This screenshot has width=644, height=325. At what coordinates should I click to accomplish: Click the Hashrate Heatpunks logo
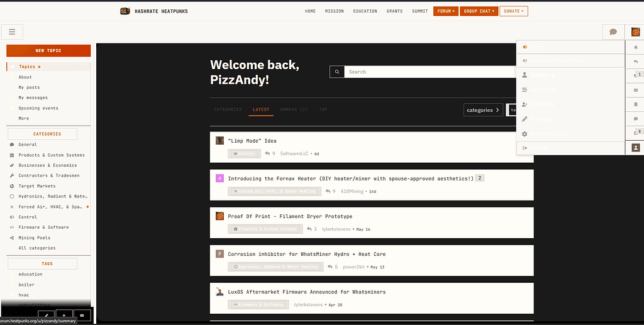(125, 11)
